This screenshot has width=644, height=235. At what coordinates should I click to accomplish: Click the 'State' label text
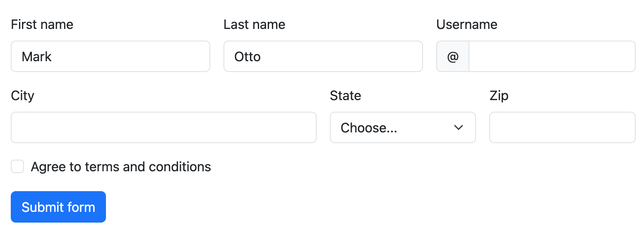[346, 96]
